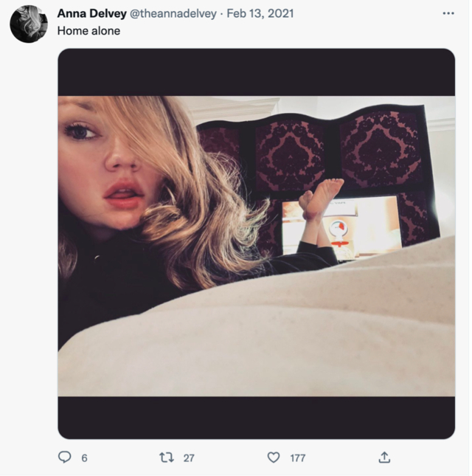Click the bottom black bar of the photo
The width and height of the screenshot is (472, 476).
[256, 417]
